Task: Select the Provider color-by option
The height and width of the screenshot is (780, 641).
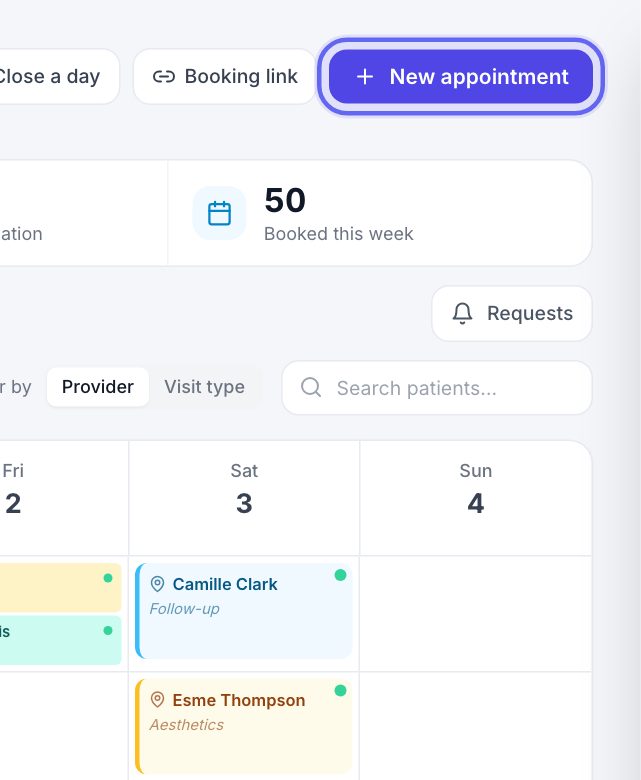Action: click(98, 387)
